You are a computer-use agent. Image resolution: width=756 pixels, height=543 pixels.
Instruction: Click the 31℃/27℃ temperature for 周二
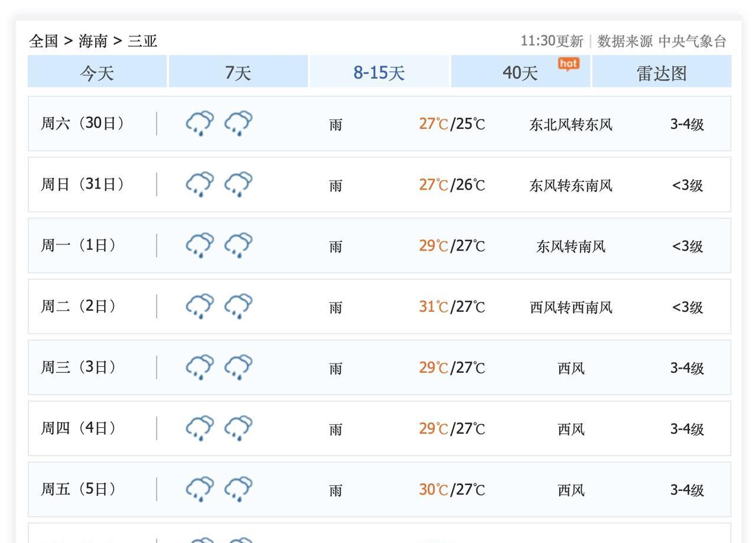point(452,307)
